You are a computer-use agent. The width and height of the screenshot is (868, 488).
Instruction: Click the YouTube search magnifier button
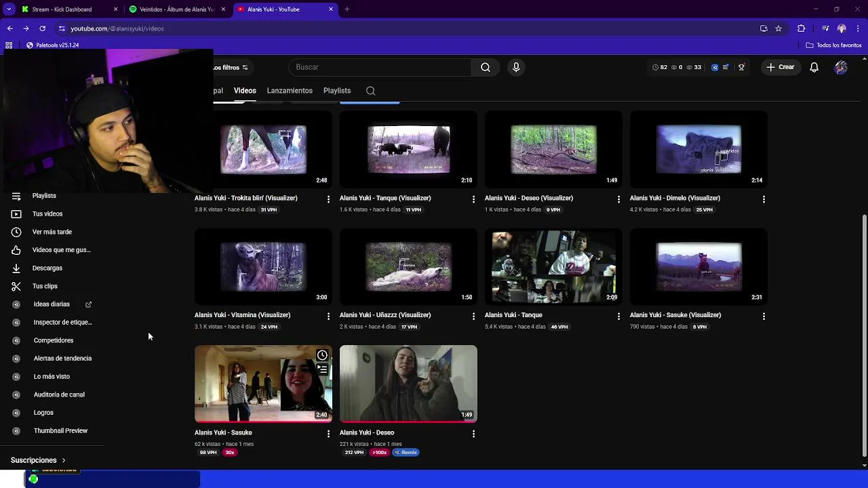486,67
